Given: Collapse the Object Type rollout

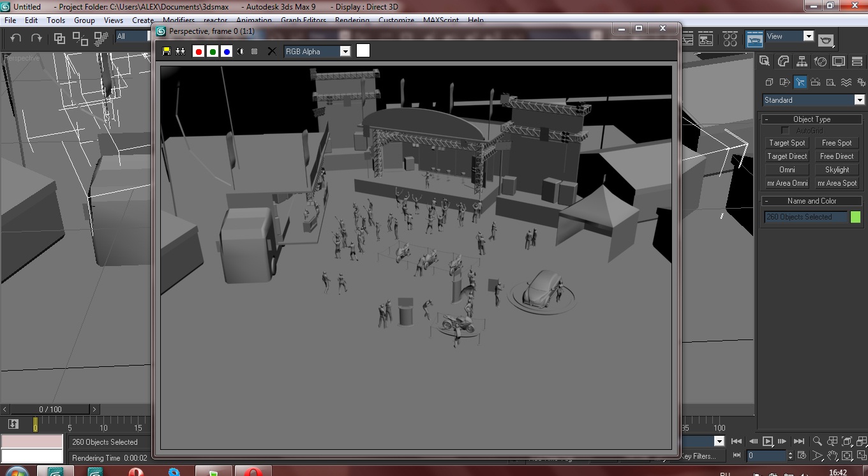Looking at the screenshot, I should (767, 119).
